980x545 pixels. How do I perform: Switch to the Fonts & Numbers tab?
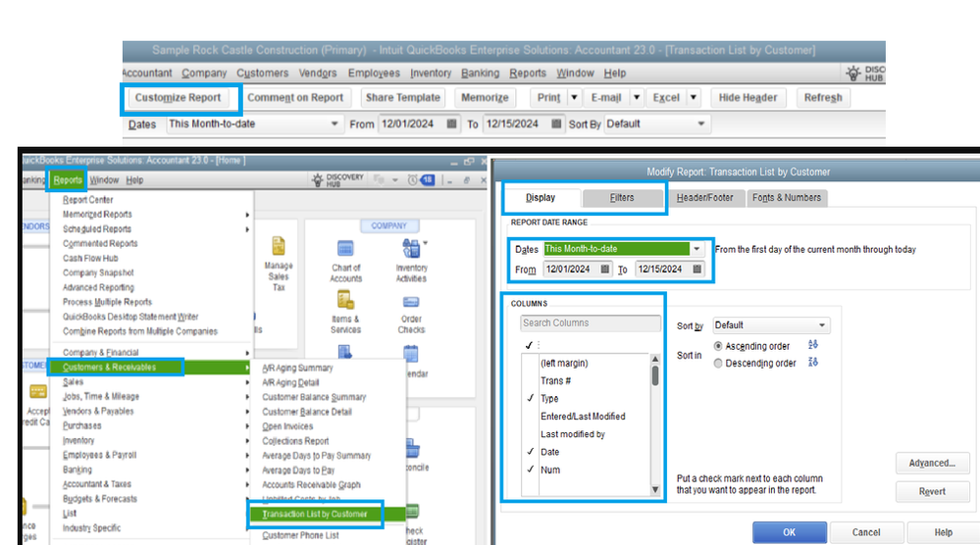coord(787,198)
